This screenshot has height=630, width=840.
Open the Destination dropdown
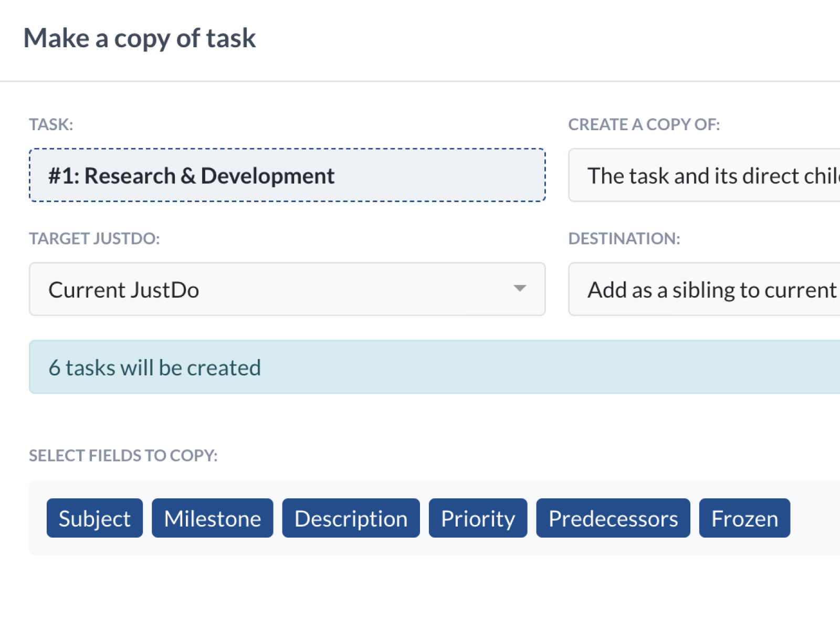[703, 289]
